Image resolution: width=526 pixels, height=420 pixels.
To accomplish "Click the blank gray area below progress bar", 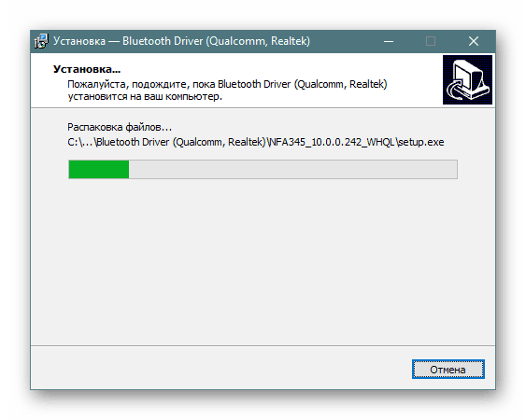I will point(263,261).
